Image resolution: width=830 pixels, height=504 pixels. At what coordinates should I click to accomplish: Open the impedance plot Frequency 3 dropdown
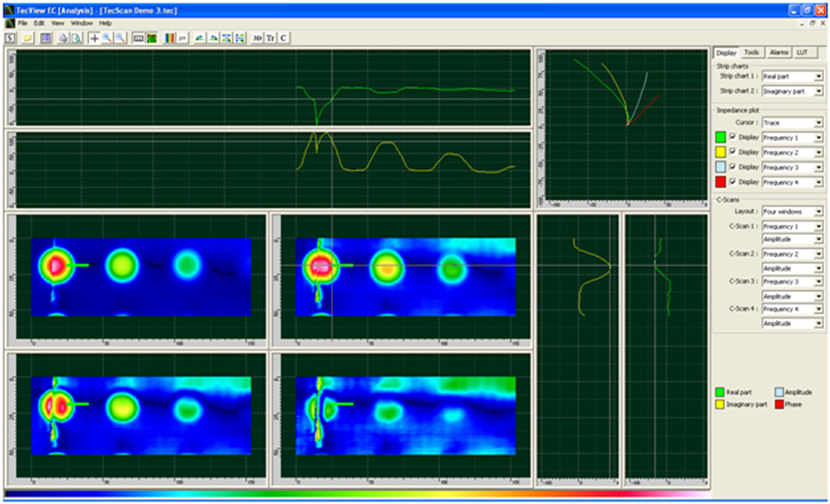pyautogui.click(x=793, y=167)
